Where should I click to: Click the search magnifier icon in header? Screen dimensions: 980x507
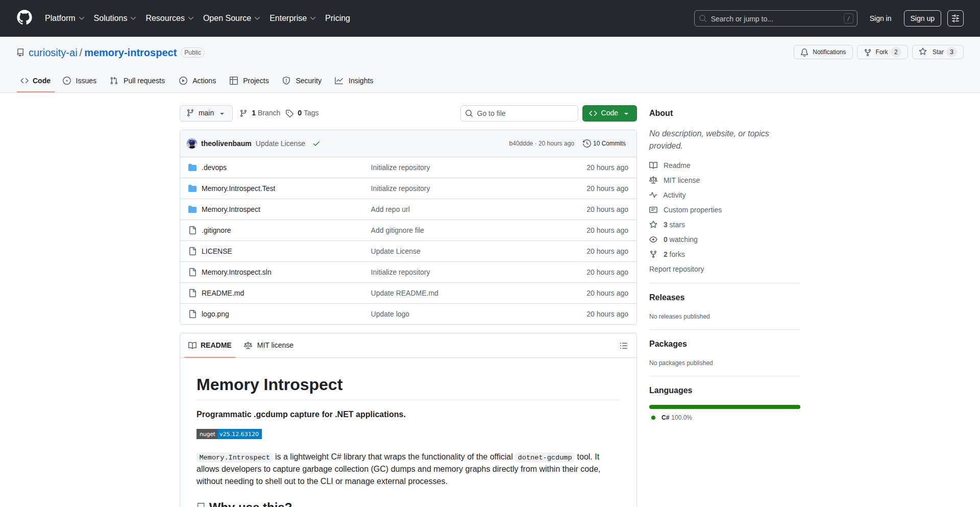703,18
